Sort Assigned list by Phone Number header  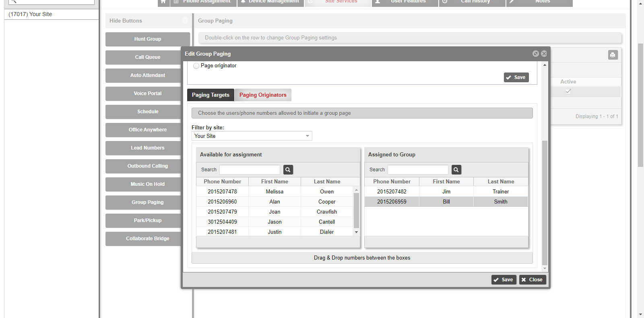392,182
